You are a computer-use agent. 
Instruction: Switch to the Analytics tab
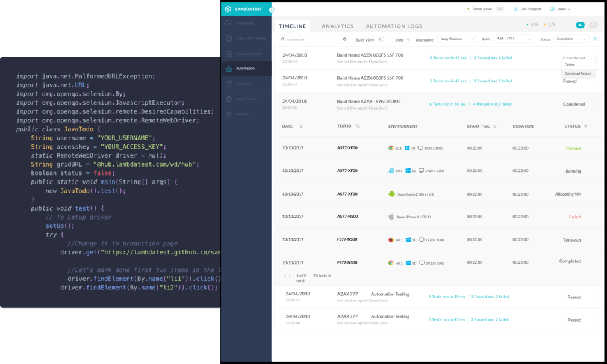click(x=337, y=26)
